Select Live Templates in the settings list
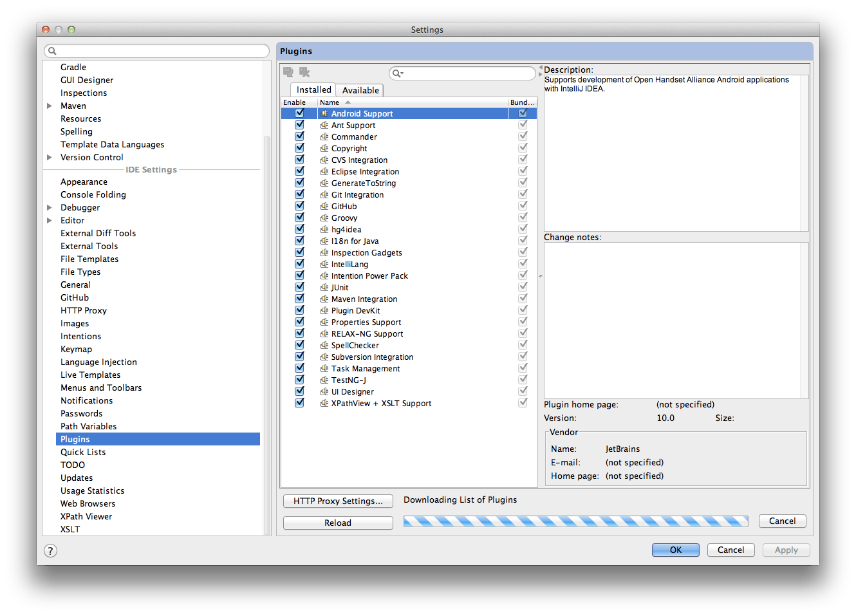Image resolution: width=856 pixels, height=616 pixels. [x=90, y=375]
